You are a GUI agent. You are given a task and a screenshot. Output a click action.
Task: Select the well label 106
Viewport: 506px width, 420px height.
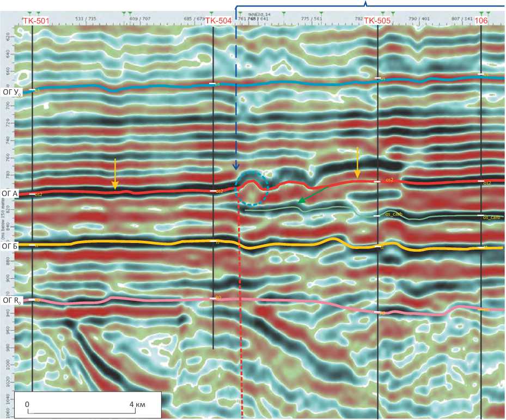click(481, 21)
